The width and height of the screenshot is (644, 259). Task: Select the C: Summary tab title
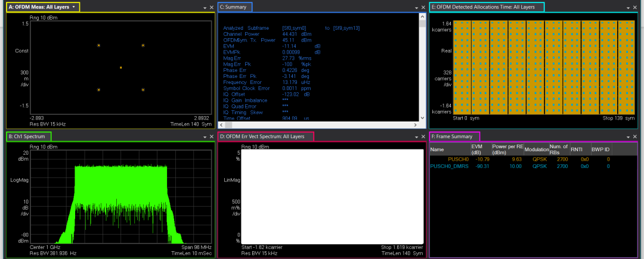(234, 7)
